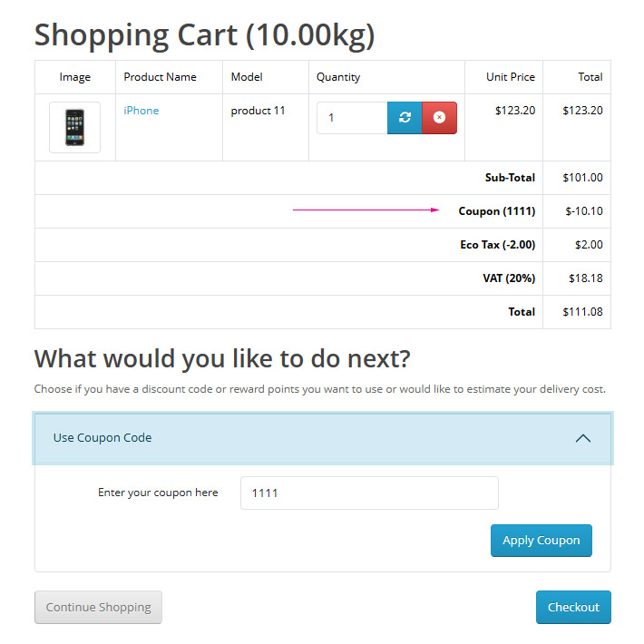Go back via Continue Shopping

(98, 607)
